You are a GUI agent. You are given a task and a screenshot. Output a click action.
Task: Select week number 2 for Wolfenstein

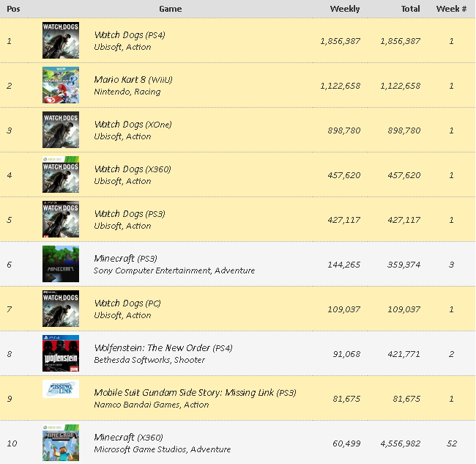pos(451,354)
